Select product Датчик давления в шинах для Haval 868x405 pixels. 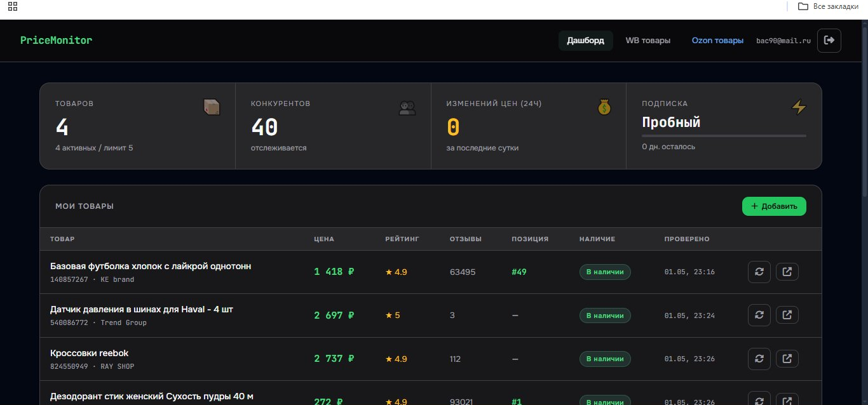point(142,309)
